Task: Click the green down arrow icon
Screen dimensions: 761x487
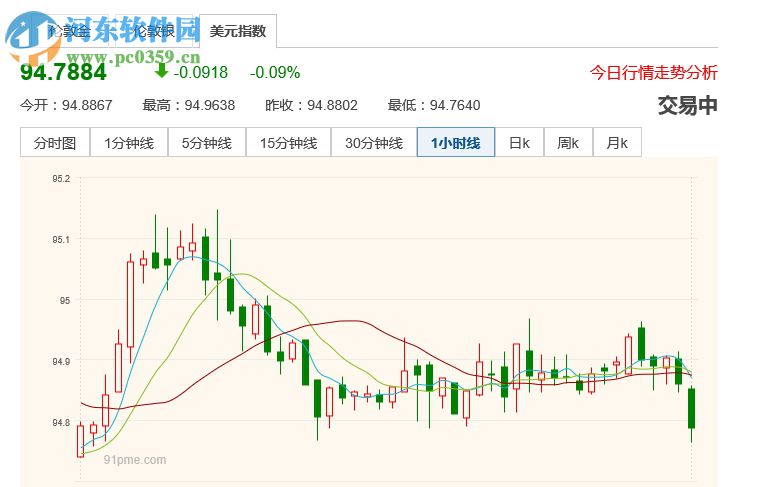Action: 161,71
